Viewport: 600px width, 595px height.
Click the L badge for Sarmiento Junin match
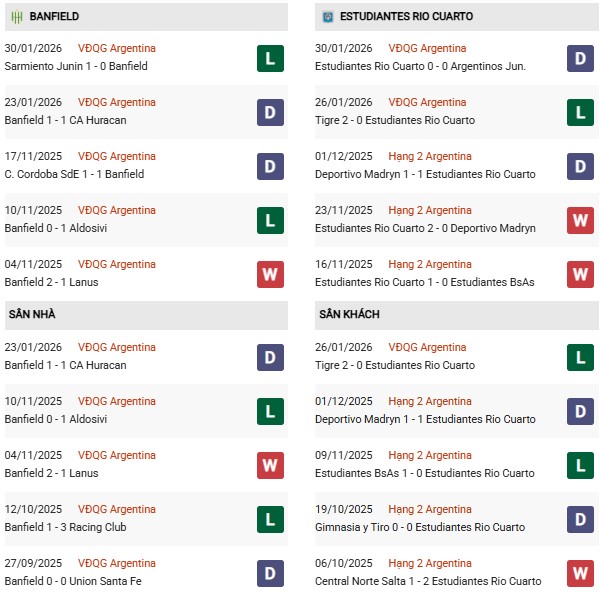click(x=269, y=58)
